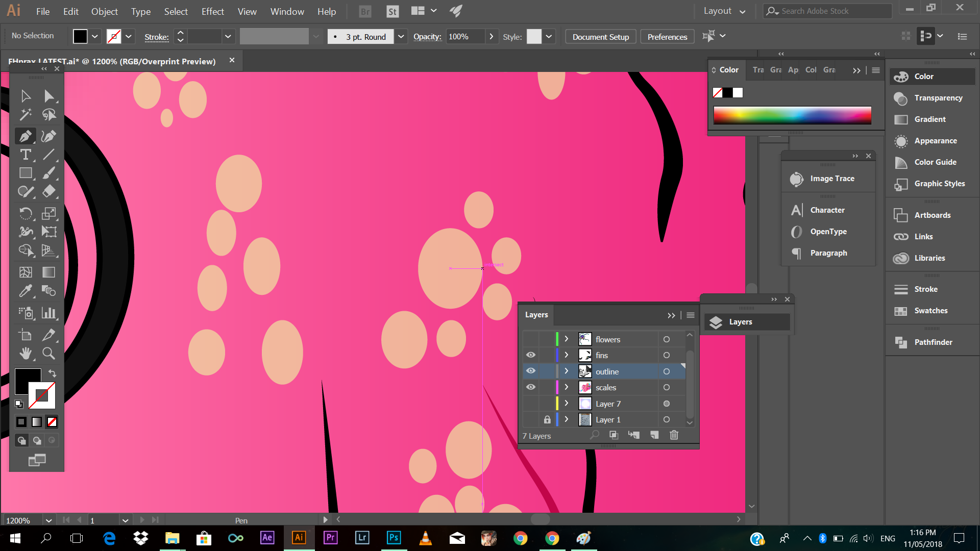This screenshot has height=551, width=980.
Task: Show the flowers layer
Action: [531, 339]
